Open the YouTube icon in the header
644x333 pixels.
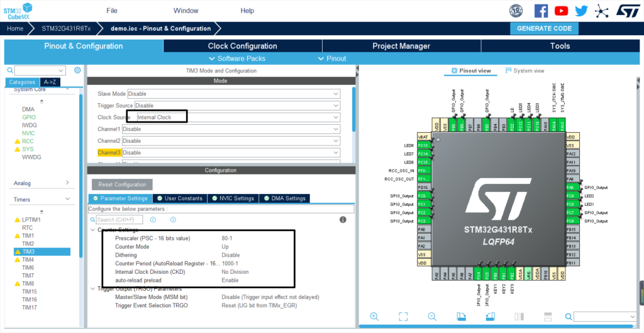(x=561, y=11)
